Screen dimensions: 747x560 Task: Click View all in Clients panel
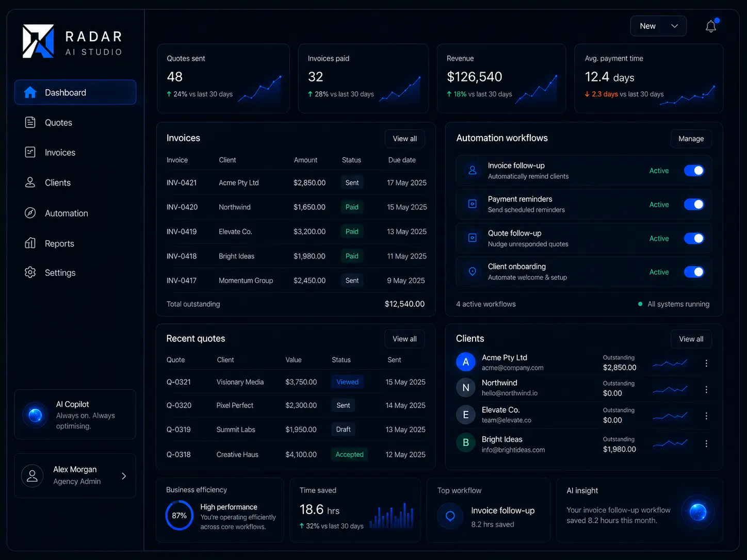point(691,339)
